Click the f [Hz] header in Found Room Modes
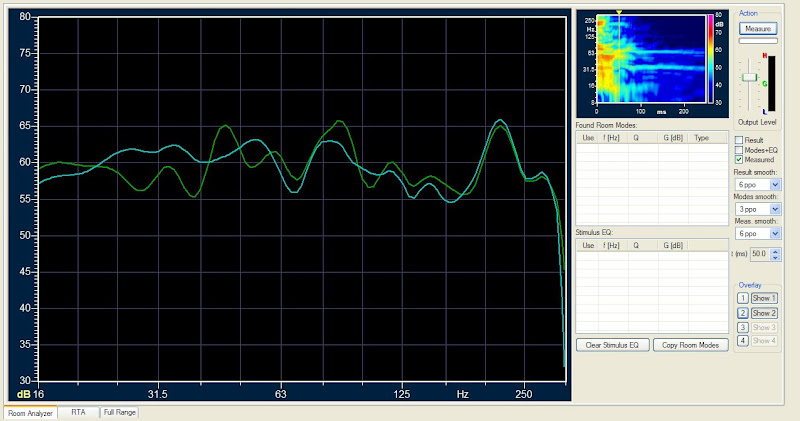This screenshot has height=421, width=800. 611,138
